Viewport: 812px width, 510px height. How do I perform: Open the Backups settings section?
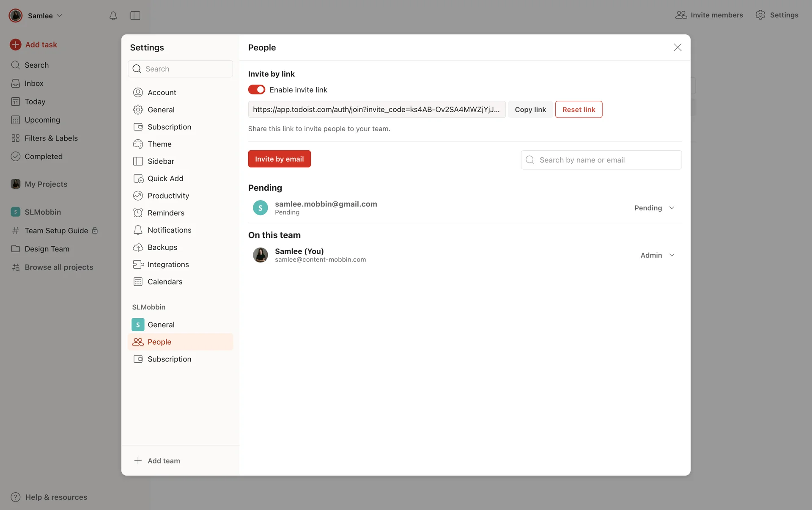tap(162, 247)
